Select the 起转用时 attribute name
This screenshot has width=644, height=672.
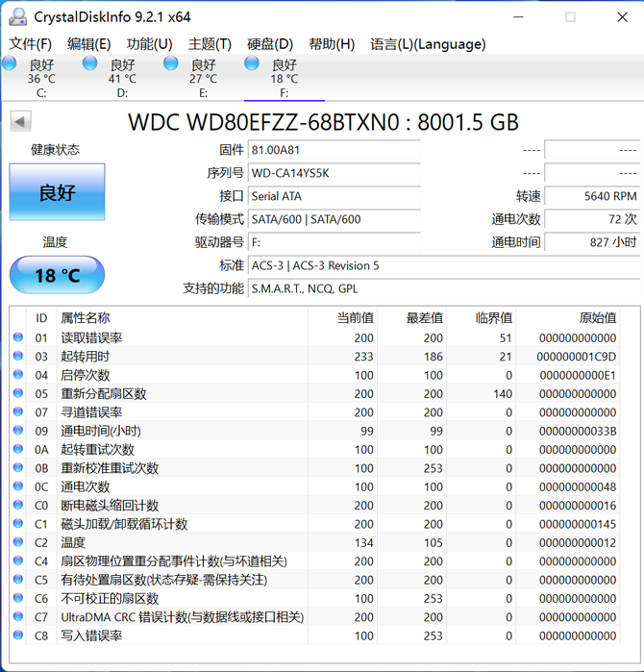[86, 357]
